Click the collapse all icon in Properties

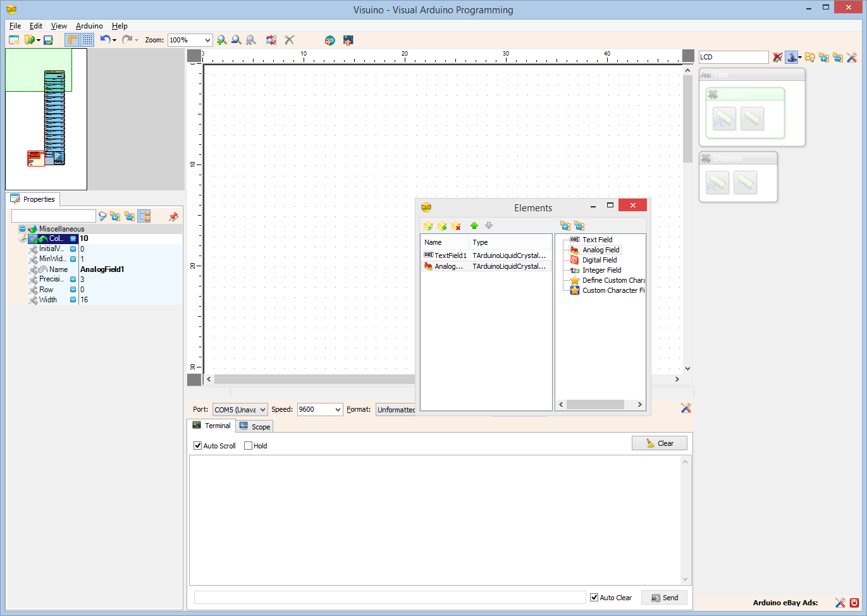pos(130,216)
